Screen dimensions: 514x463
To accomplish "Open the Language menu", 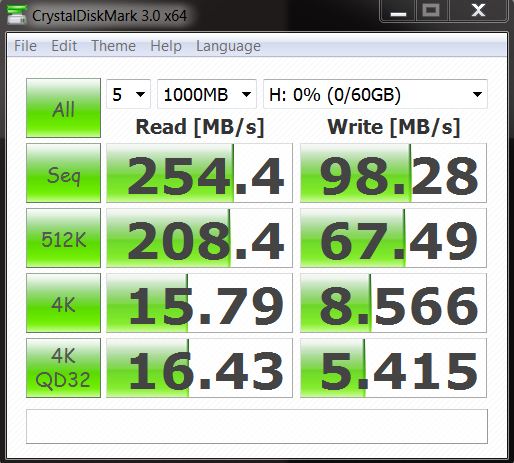I will click(x=228, y=46).
